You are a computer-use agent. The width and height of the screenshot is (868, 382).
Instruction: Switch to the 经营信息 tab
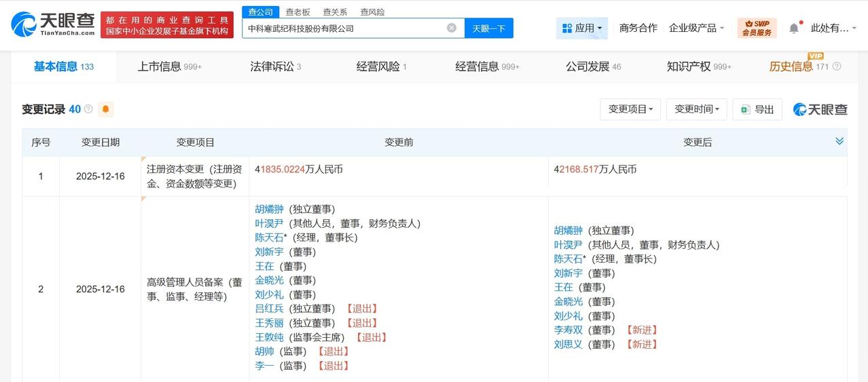pyautogui.click(x=488, y=66)
